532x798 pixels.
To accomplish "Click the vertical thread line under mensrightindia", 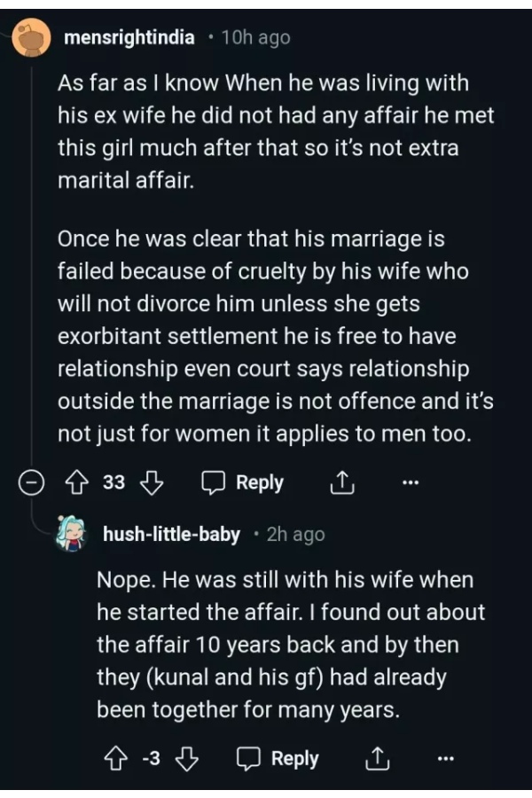I will click(32, 266).
